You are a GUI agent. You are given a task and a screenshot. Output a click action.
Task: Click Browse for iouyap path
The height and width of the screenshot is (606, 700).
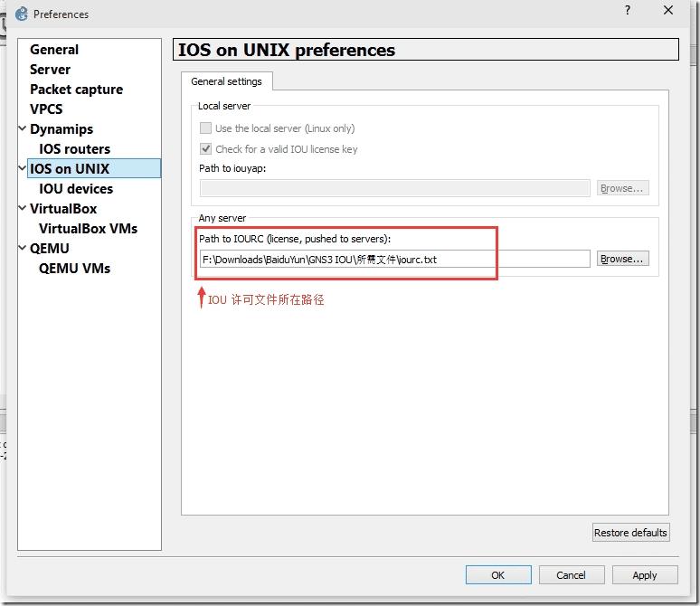[x=623, y=188]
